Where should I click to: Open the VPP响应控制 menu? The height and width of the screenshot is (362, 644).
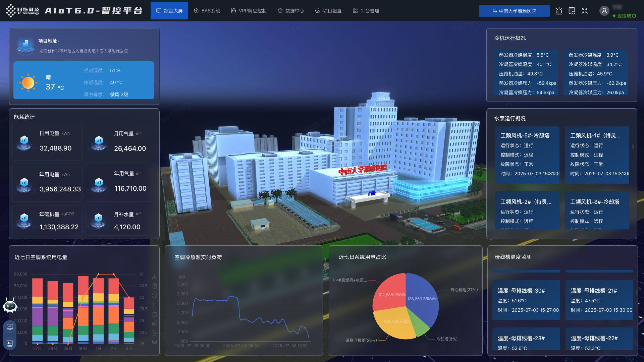[249, 11]
